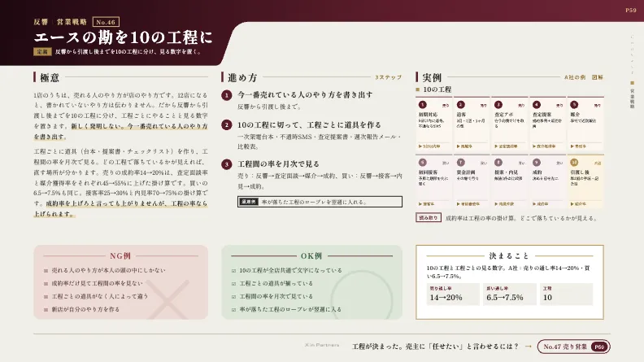
Task: Select number badge 8 on the 提案・内見 card
Action: [x=498, y=163]
